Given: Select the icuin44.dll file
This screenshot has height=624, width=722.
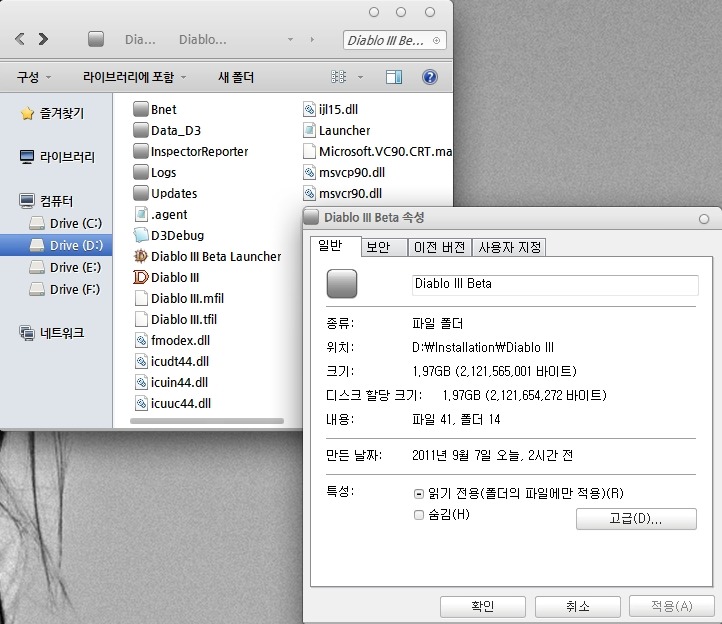Looking at the screenshot, I should coord(171,382).
